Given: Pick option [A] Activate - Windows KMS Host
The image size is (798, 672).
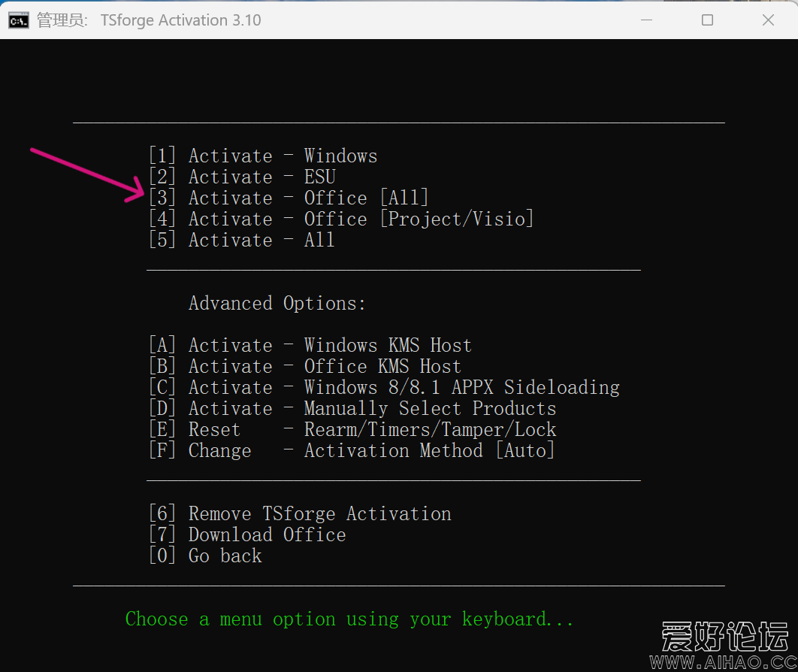Looking at the screenshot, I should pyautogui.click(x=310, y=345).
